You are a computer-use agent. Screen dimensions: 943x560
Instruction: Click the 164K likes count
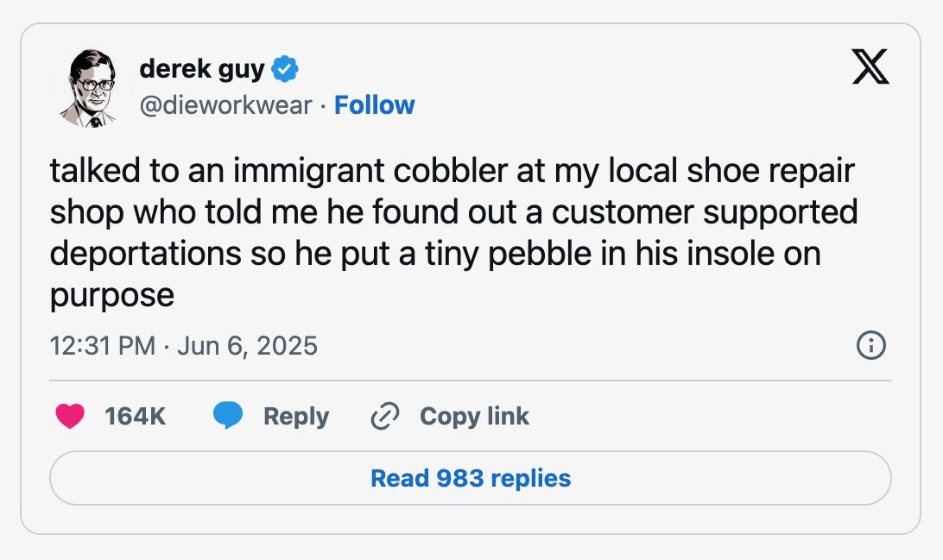pyautogui.click(x=135, y=417)
